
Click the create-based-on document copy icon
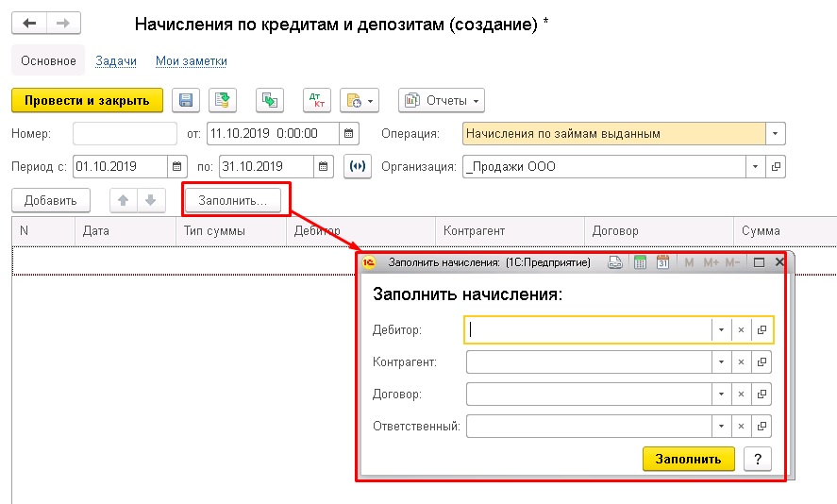pyautogui.click(x=270, y=100)
